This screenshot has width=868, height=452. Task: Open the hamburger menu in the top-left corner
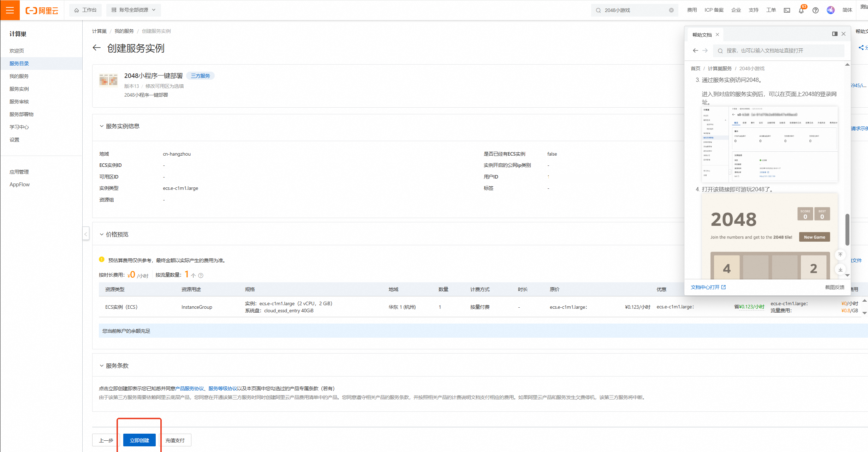click(10, 10)
